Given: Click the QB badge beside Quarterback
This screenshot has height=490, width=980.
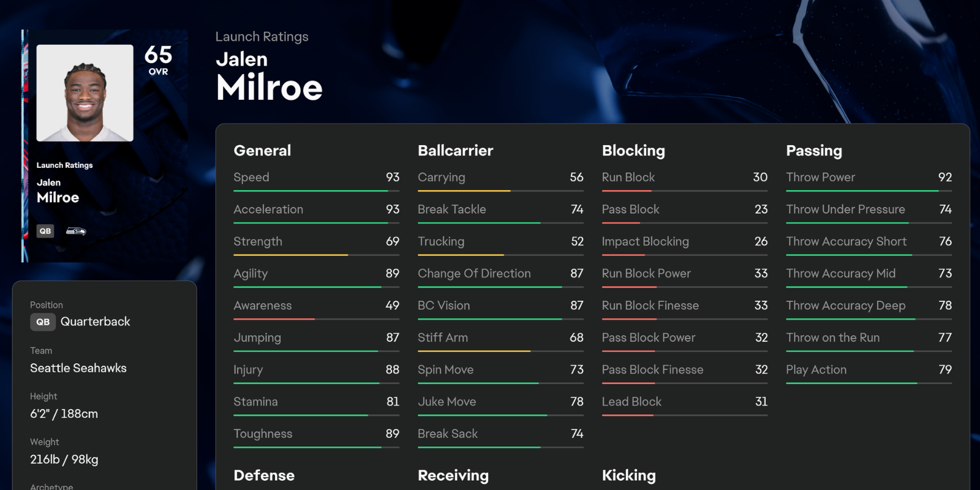Looking at the screenshot, I should [x=43, y=322].
